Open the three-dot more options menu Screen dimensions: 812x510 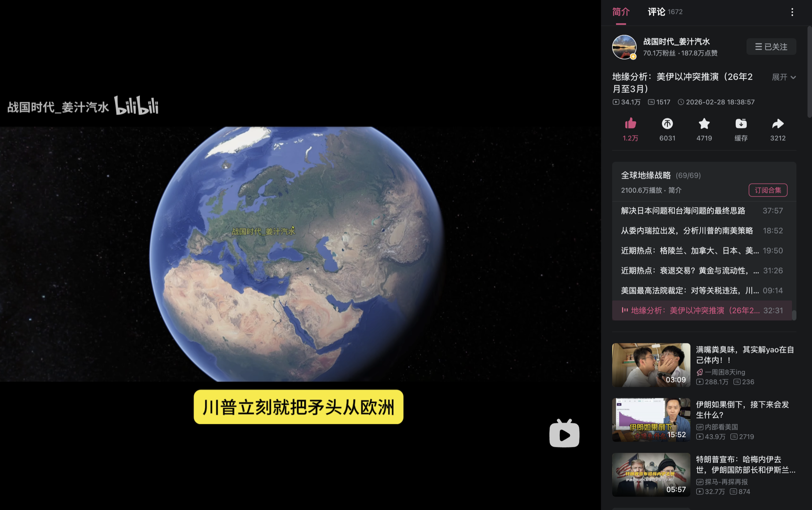792,12
